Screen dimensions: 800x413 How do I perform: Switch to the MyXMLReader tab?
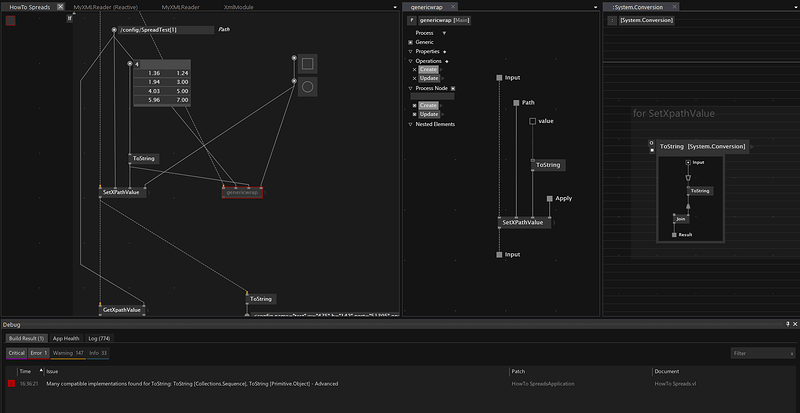point(181,7)
